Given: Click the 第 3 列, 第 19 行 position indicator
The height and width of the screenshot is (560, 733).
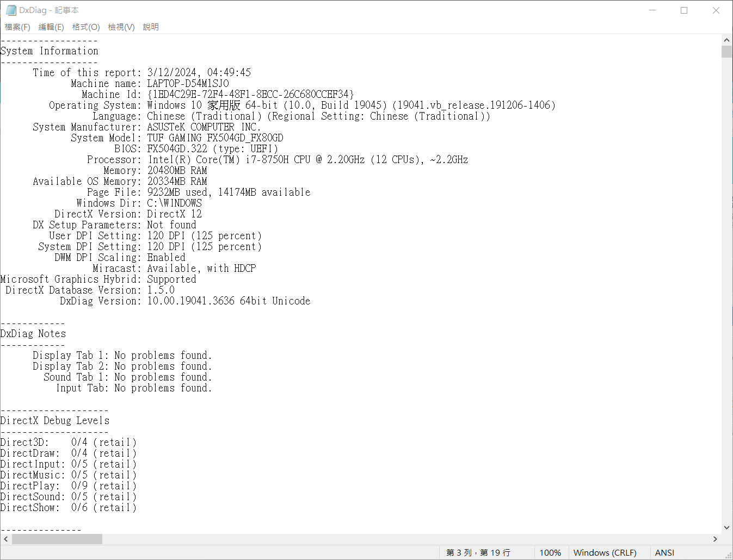Looking at the screenshot, I should [x=478, y=552].
